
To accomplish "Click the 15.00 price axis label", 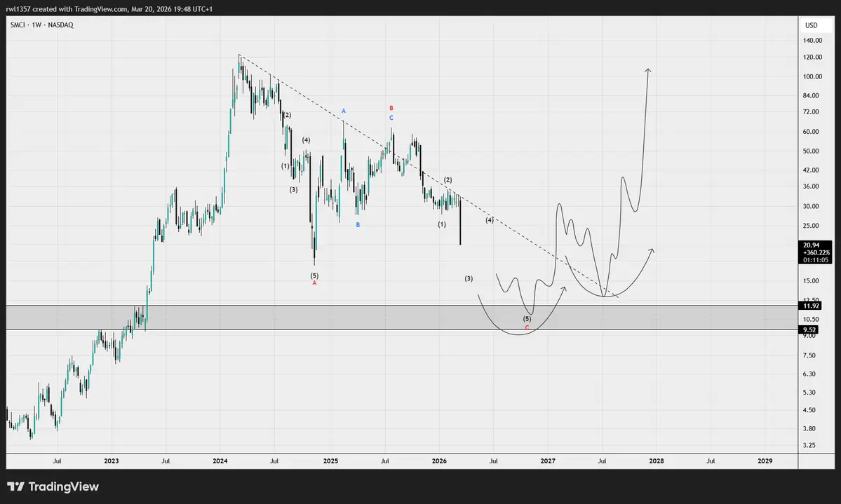I will click(x=810, y=281).
